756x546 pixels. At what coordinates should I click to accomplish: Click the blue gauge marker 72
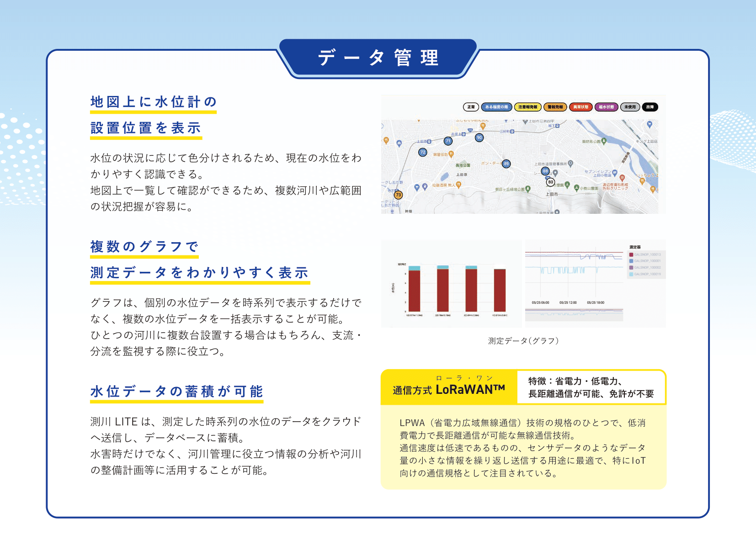coord(423,152)
